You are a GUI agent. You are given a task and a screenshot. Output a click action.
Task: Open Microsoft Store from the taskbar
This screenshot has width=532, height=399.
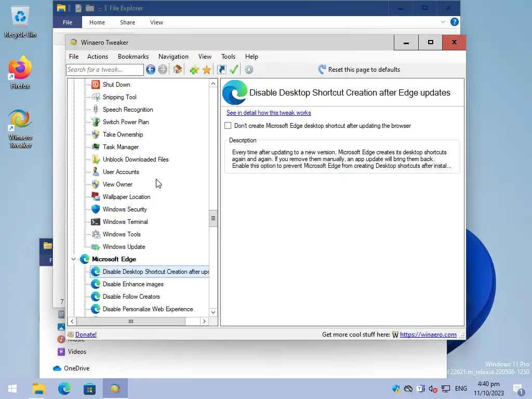click(x=89, y=389)
